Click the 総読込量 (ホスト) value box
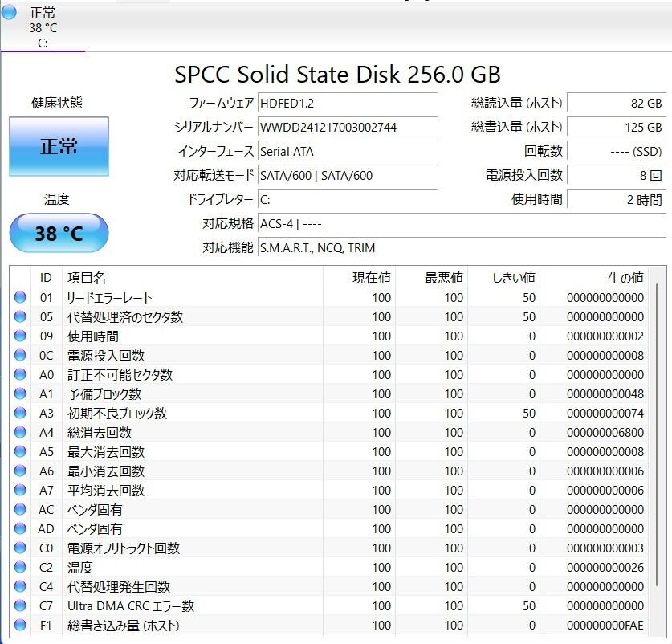672x644 pixels. point(616,103)
